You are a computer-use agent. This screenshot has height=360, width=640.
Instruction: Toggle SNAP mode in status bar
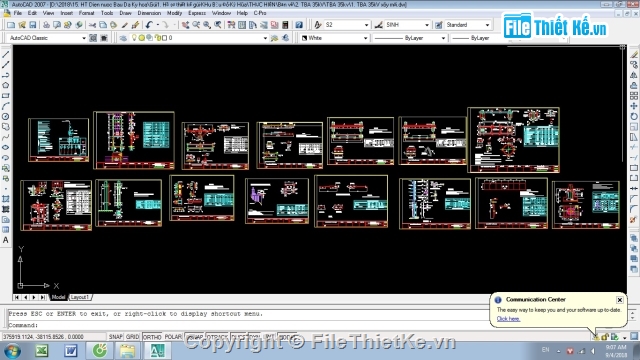(x=115, y=337)
